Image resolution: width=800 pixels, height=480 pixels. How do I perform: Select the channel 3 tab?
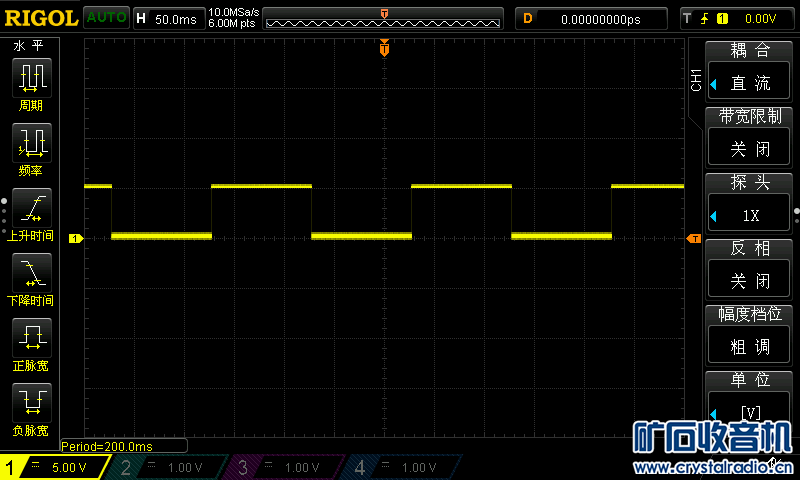tap(286, 467)
